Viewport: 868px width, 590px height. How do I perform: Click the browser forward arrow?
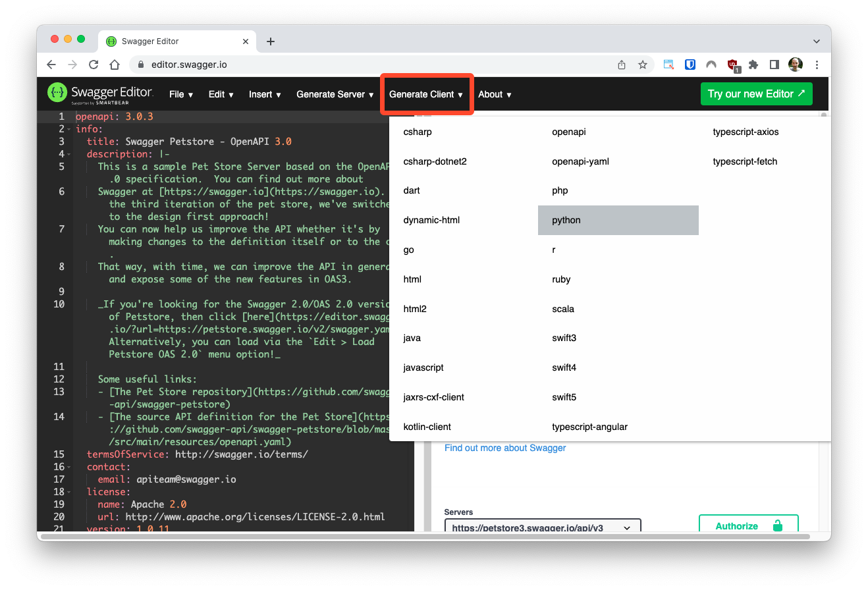(72, 65)
